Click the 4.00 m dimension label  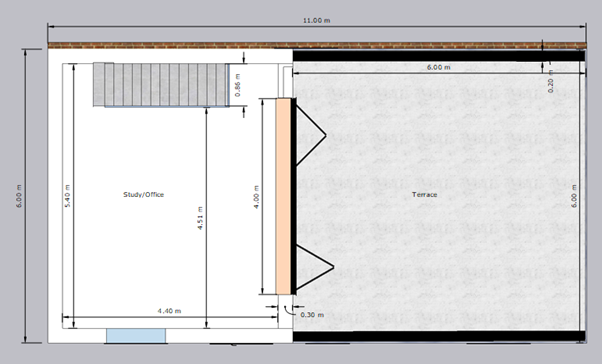[256, 197]
